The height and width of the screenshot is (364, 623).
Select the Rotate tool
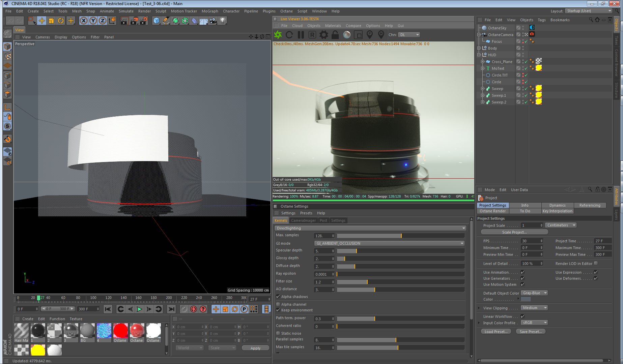pyautogui.click(x=61, y=21)
